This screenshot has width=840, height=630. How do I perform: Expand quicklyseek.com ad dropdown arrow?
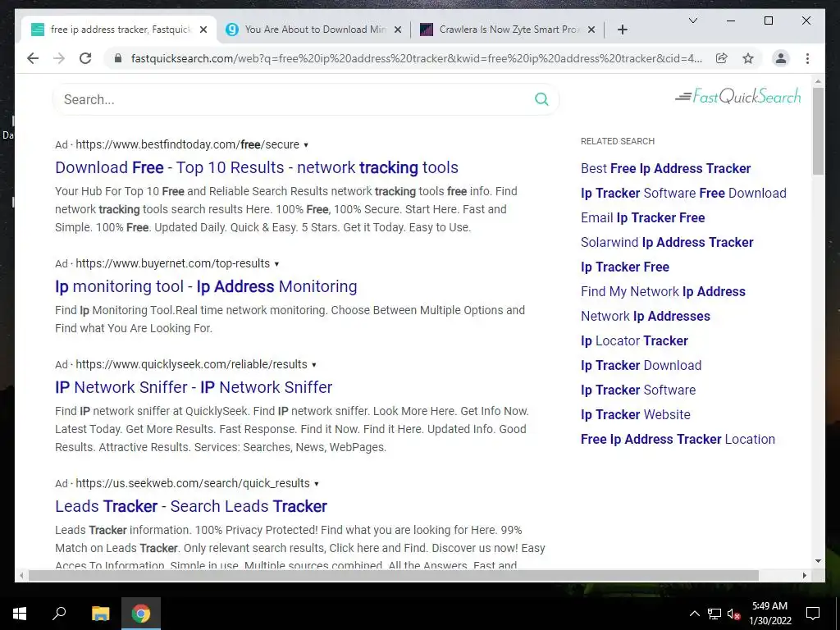pyautogui.click(x=314, y=364)
